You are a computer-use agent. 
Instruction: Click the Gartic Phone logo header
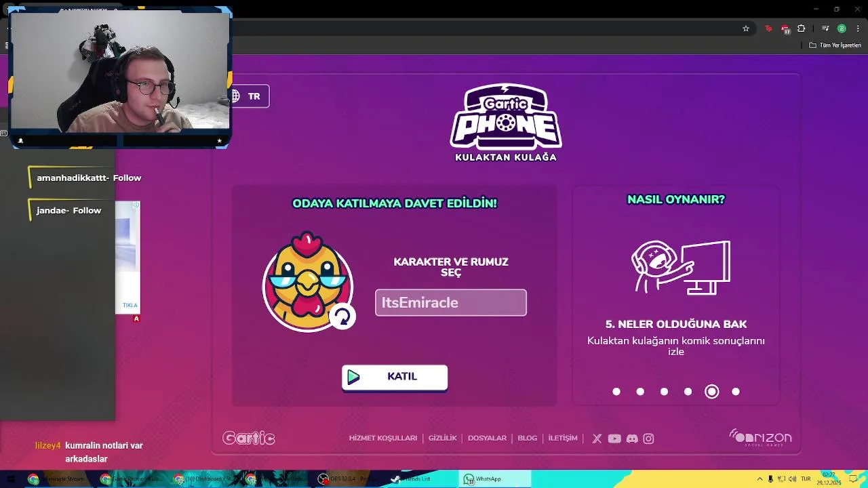pyautogui.click(x=506, y=123)
